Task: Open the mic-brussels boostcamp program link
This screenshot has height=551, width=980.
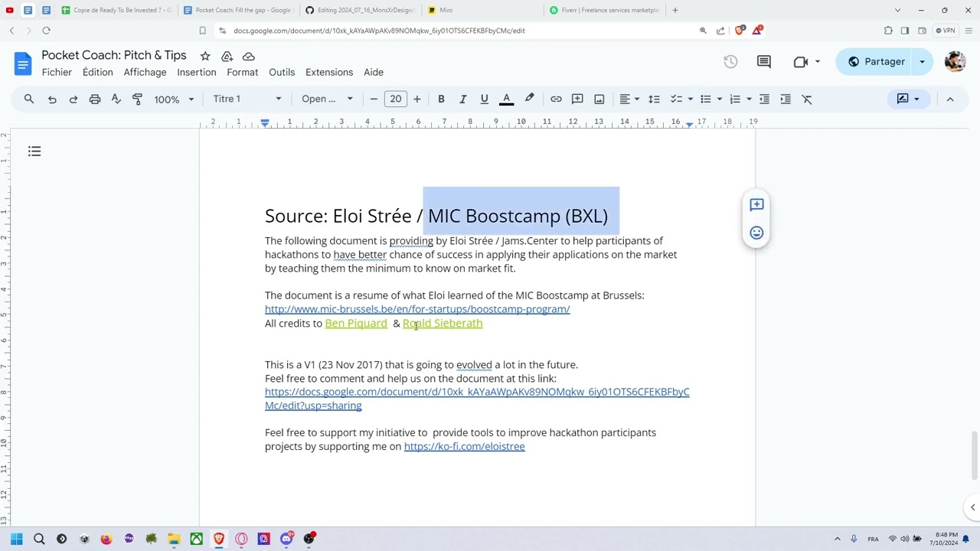Action: [417, 309]
